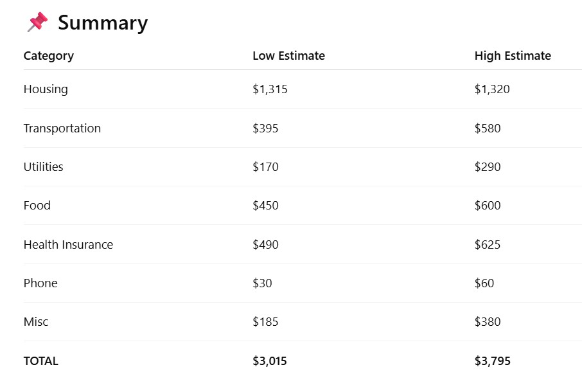Click Transportation high estimate $580
This screenshot has height=392, width=582.
point(488,129)
